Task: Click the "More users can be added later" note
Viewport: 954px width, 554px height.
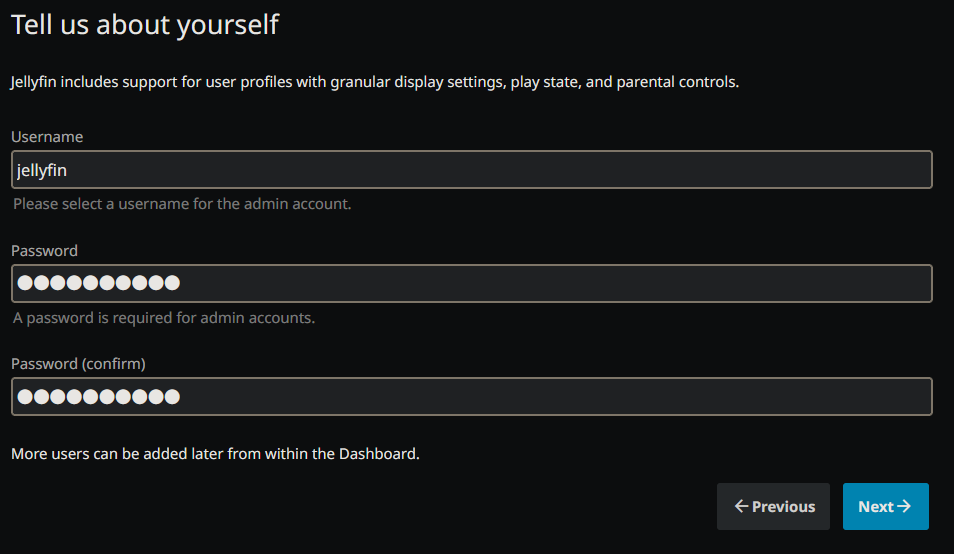Action: click(215, 454)
